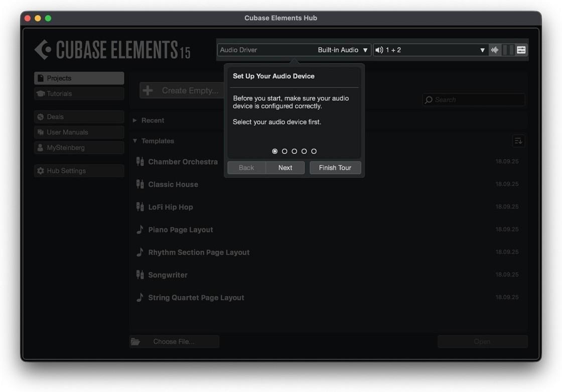Click the output level meter display

pyautogui.click(x=508, y=50)
